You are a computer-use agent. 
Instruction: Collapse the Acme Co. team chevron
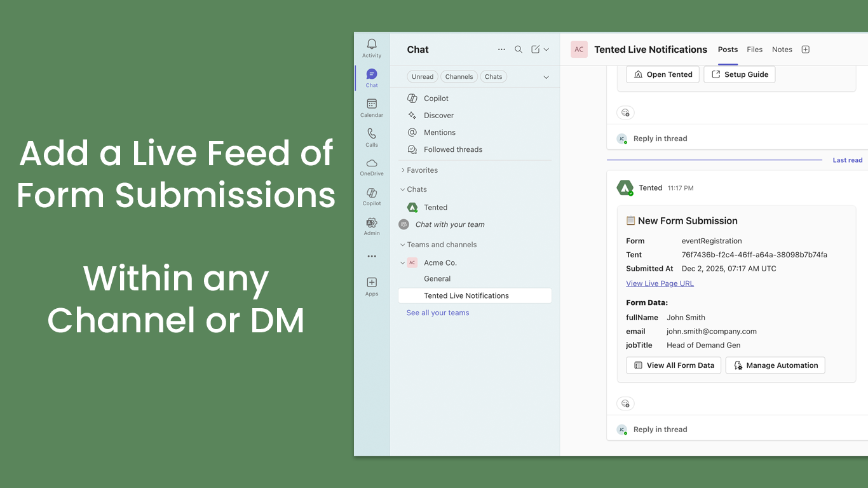pyautogui.click(x=402, y=262)
